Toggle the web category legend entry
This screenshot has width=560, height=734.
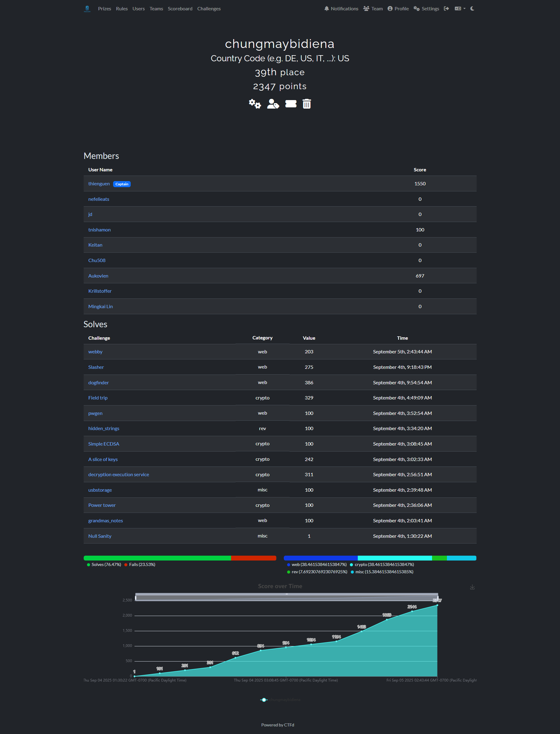(x=317, y=564)
